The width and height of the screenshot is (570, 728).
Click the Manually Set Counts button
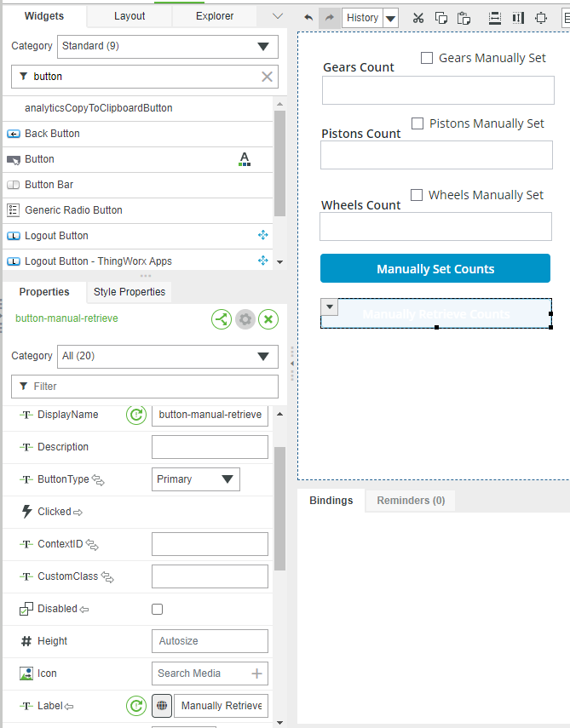tap(435, 268)
